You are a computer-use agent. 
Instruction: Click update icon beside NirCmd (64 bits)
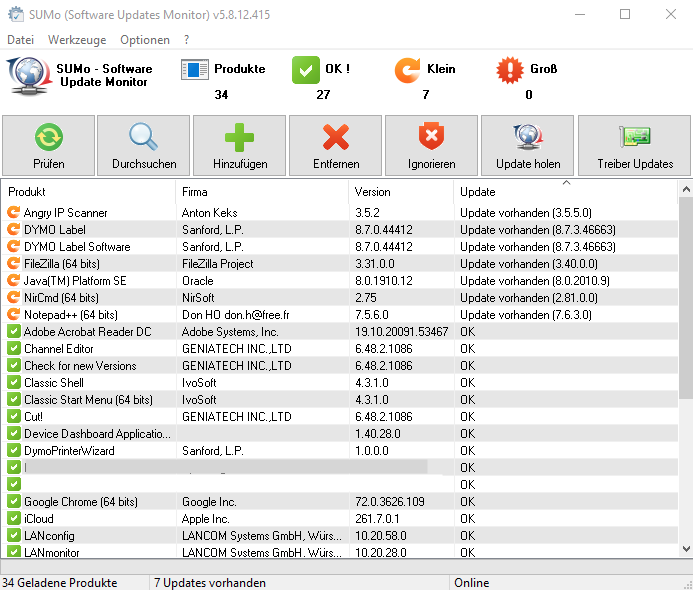pos(14,297)
